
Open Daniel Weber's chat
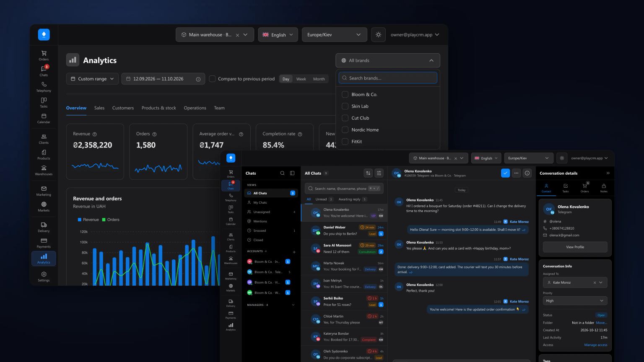pos(344,230)
